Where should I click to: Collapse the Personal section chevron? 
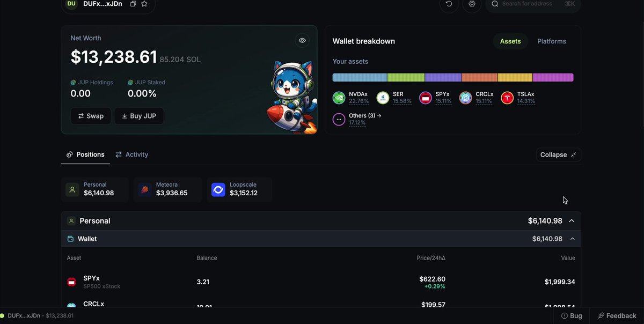click(572, 221)
